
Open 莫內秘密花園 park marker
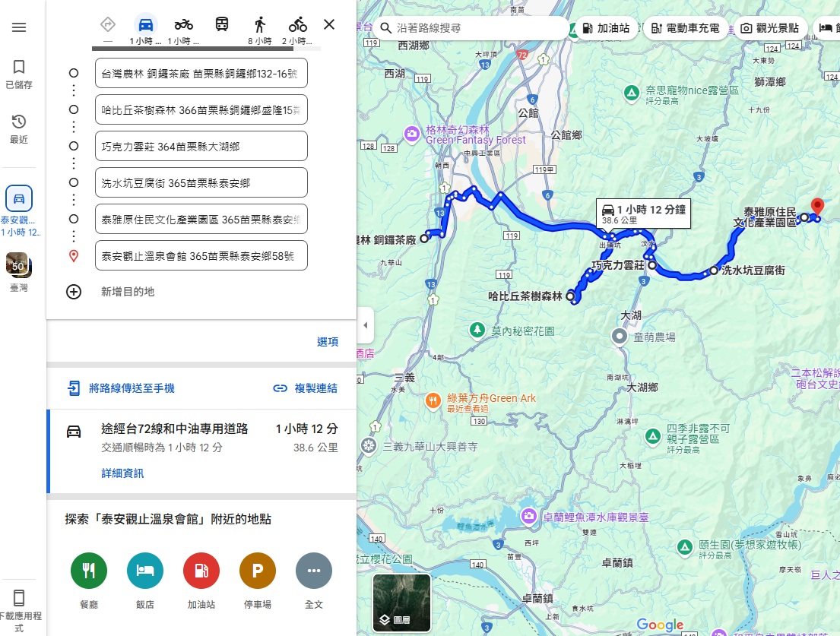[477, 330]
